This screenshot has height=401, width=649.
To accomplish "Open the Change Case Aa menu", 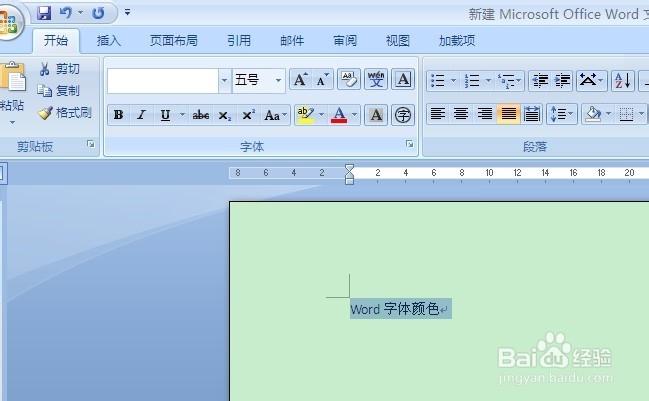I will pyautogui.click(x=275, y=115).
